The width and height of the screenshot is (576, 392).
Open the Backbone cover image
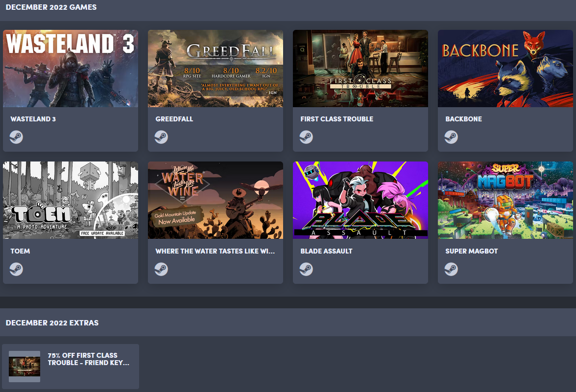(505, 69)
